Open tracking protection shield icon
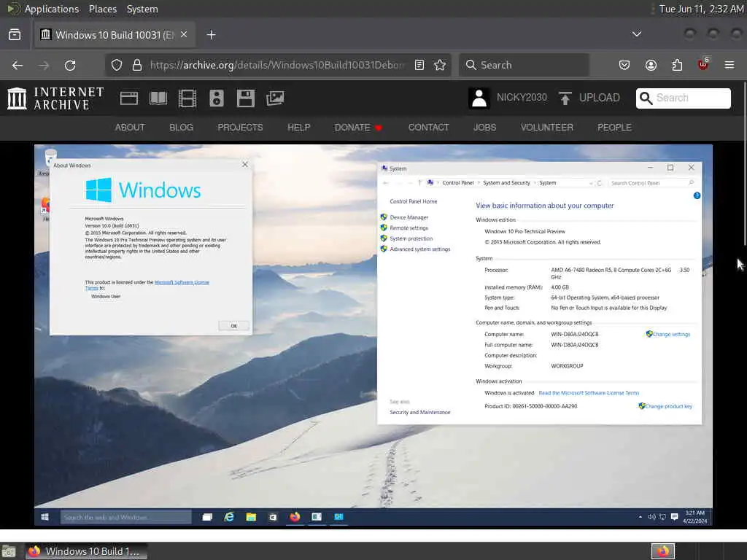The image size is (747, 560). (x=117, y=65)
